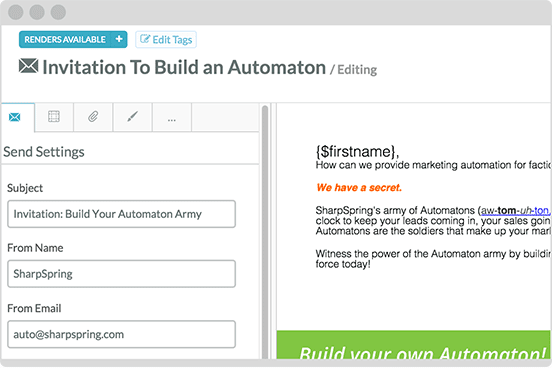The height and width of the screenshot is (368, 552).
Task: Click the From Name input field
Action: tap(121, 274)
